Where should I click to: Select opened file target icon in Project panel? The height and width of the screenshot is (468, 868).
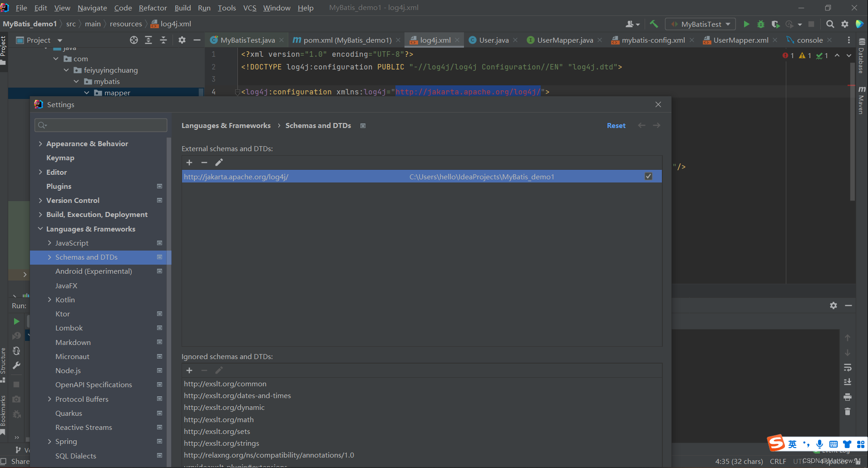134,40
